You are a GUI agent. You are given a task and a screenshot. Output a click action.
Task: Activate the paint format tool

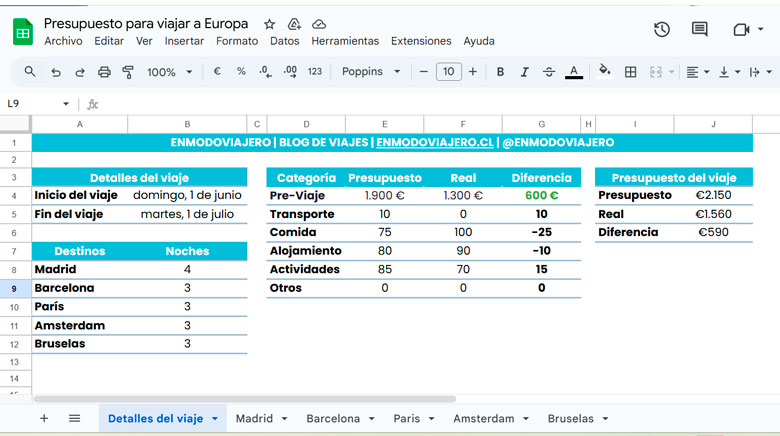point(128,72)
